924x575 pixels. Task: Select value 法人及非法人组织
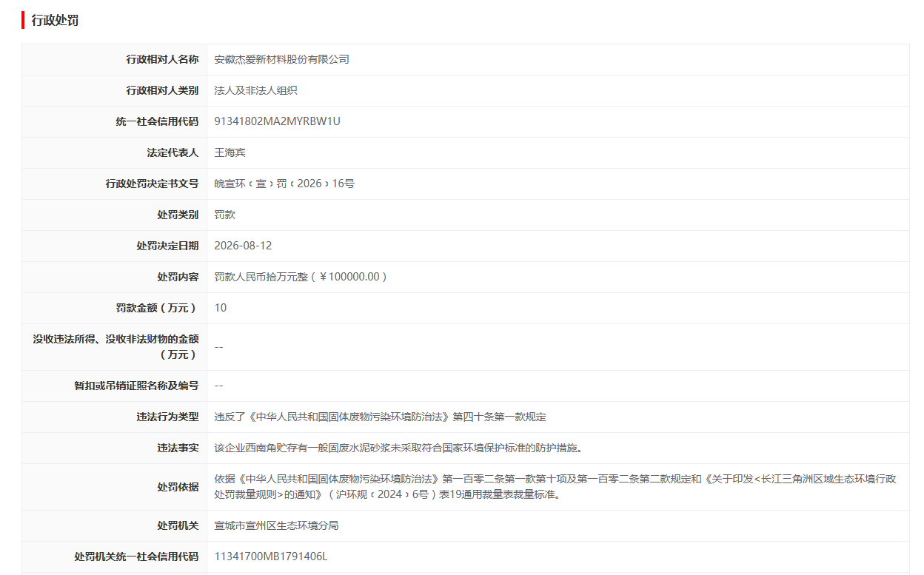pyautogui.click(x=255, y=90)
